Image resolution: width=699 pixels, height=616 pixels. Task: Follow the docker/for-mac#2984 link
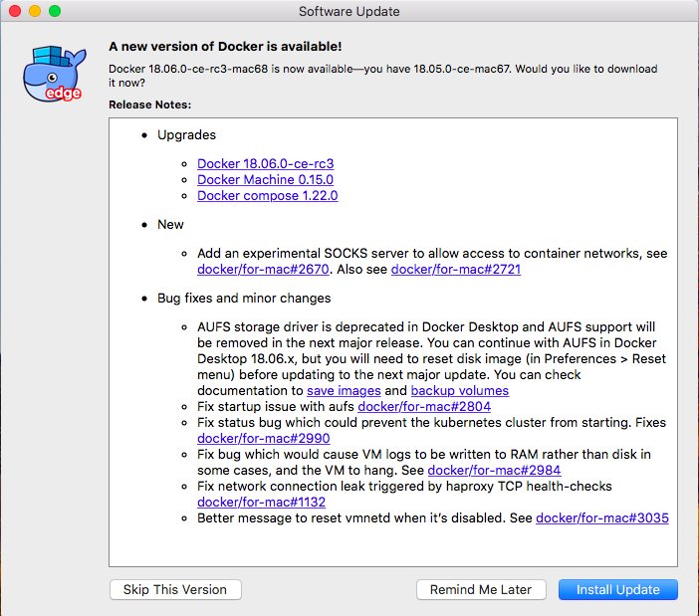[494, 470]
